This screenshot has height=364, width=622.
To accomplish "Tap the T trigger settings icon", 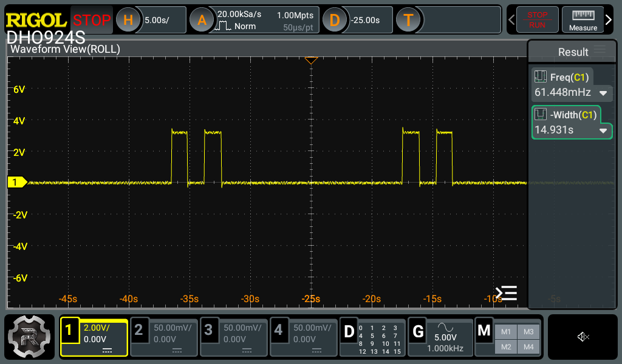I will click(x=408, y=20).
